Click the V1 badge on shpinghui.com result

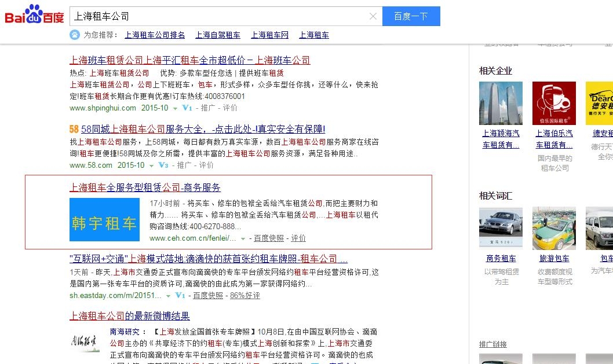coord(187,108)
